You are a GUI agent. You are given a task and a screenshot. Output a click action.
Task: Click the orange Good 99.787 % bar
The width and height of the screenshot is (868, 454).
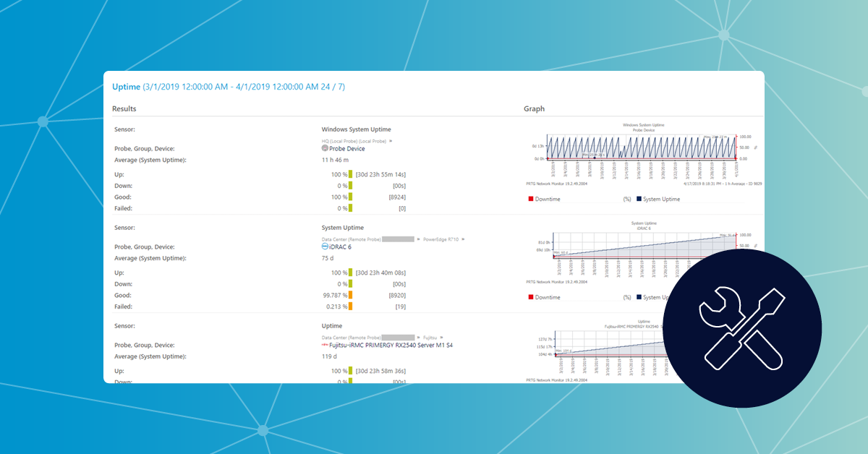pyautogui.click(x=351, y=295)
